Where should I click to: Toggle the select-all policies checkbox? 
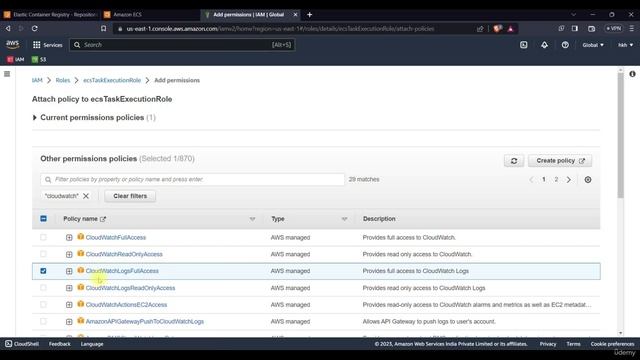coord(43,219)
